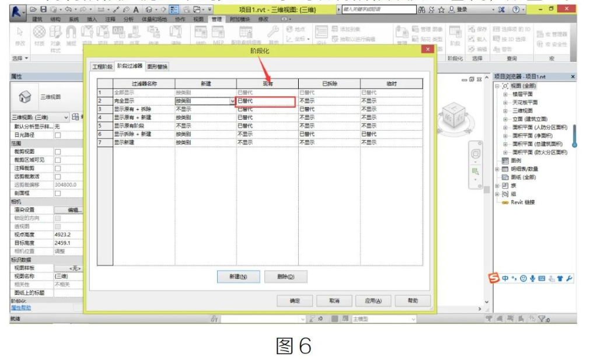Open the 建筑 ribbon tab
This screenshot has height=364, width=604.
37,19
